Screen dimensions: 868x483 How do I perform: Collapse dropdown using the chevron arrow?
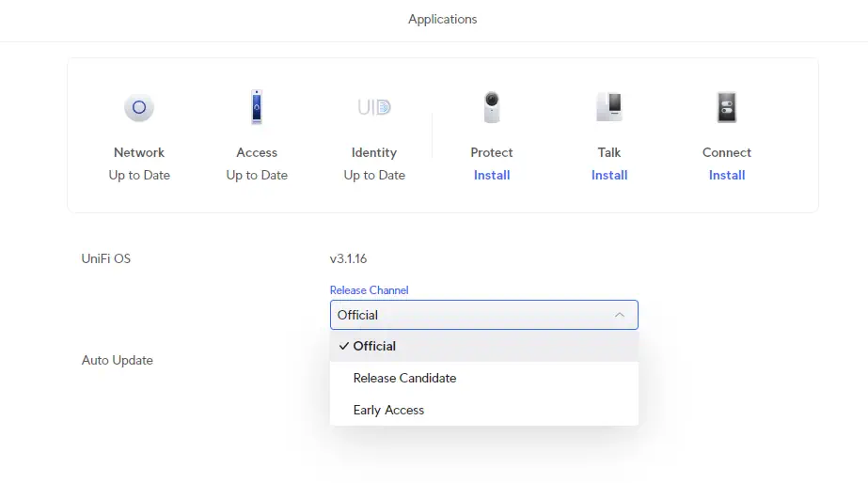coord(619,315)
